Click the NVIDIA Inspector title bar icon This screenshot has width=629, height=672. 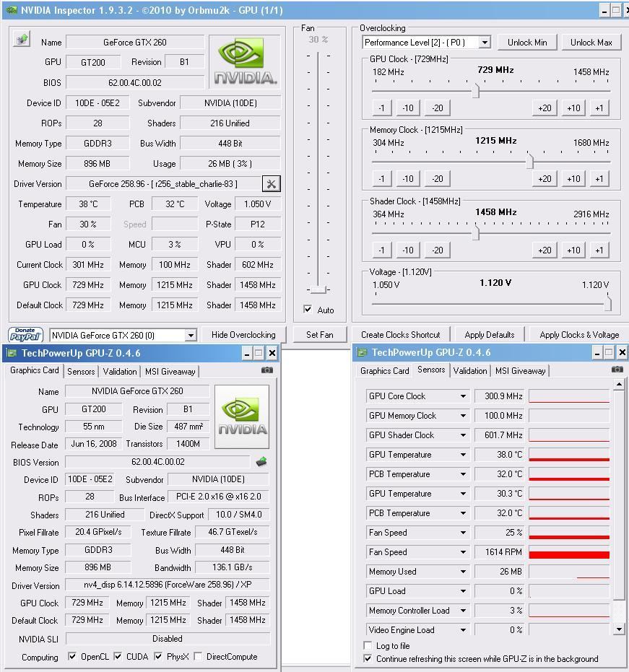(x=10, y=9)
